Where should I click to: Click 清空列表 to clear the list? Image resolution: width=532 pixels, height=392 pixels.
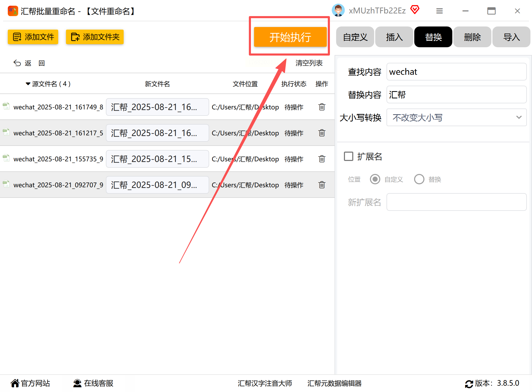tap(309, 63)
